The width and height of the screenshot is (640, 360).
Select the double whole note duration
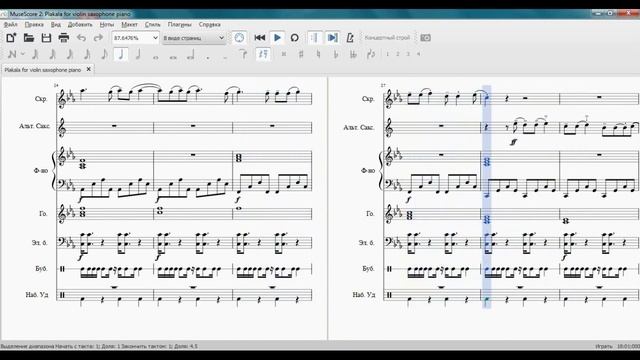pyautogui.click(x=173, y=57)
